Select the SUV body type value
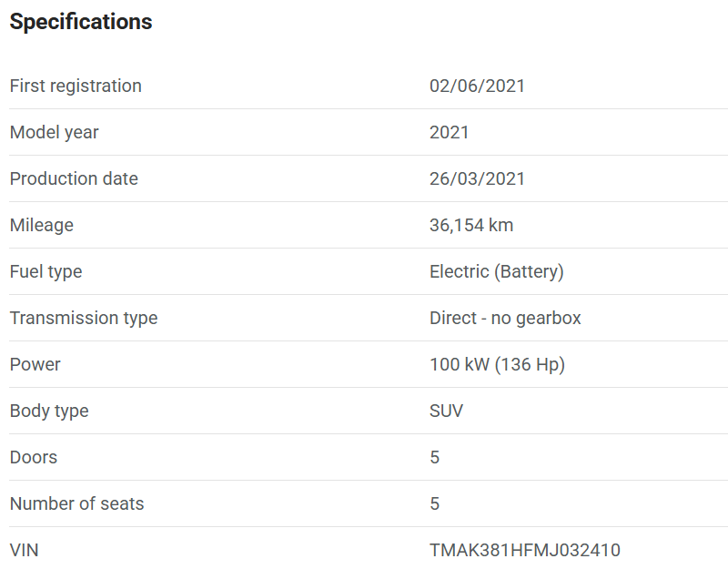The height and width of the screenshot is (569, 728). tap(446, 411)
